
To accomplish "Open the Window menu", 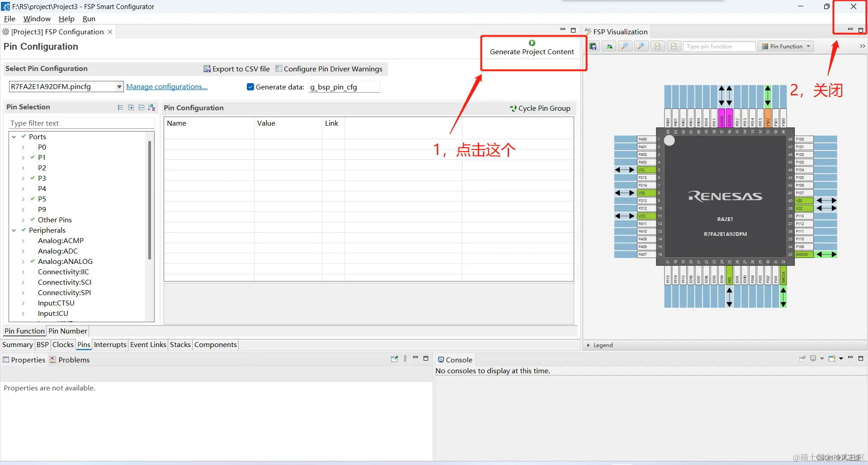I will pyautogui.click(x=37, y=19).
